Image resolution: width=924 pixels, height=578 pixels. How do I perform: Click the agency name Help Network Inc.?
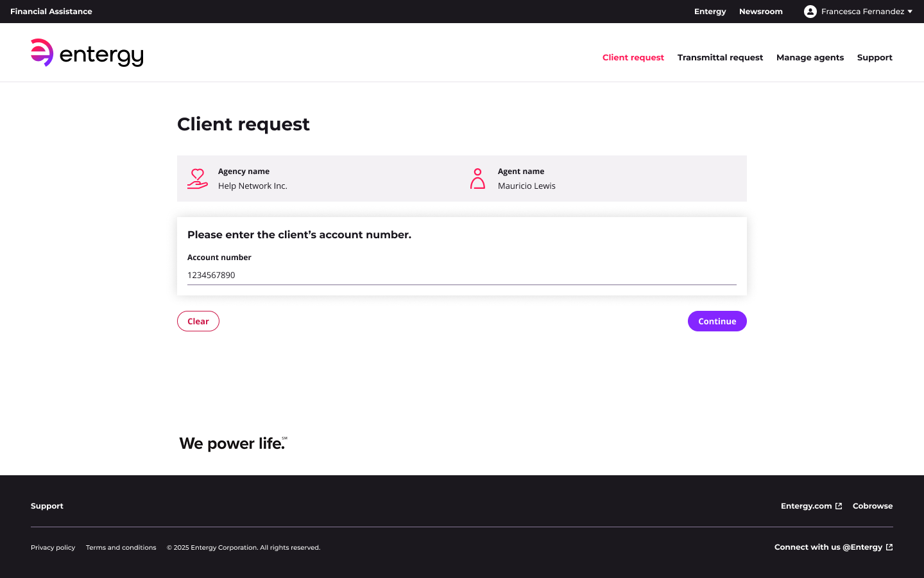point(253,186)
